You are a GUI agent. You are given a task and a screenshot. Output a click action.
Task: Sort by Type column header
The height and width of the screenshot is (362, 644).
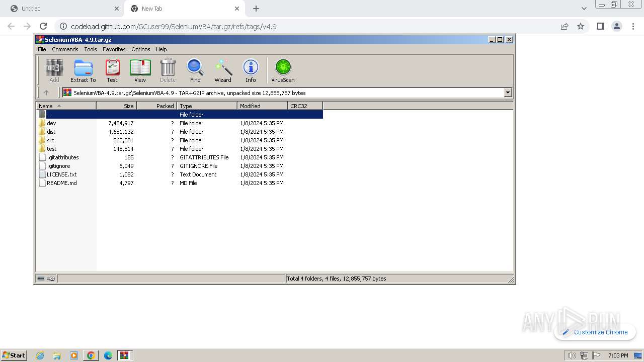207,106
